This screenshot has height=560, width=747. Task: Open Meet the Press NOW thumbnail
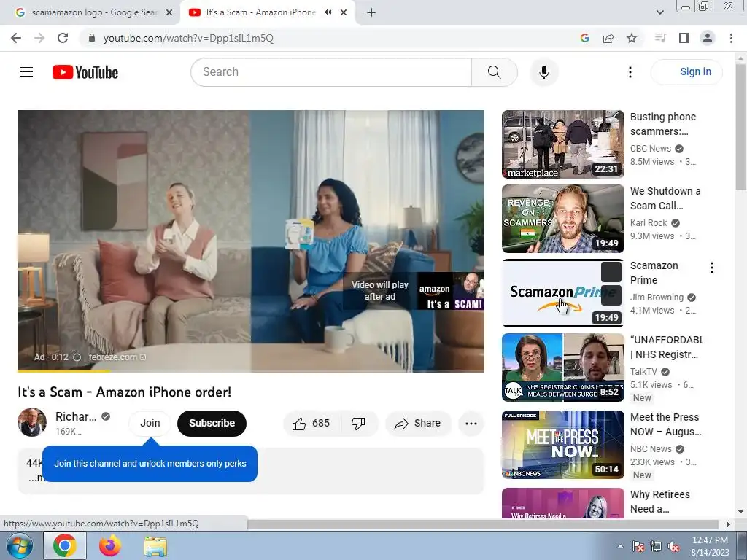(x=562, y=445)
